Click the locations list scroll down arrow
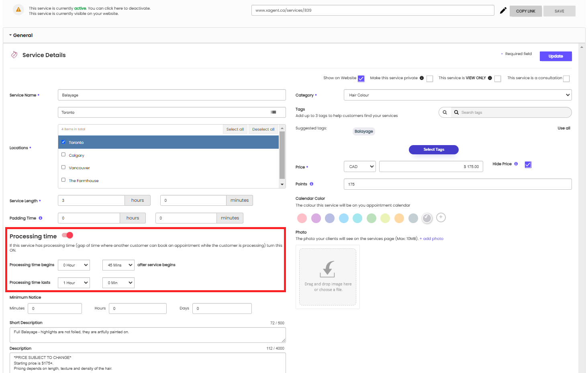Screen dimensions: 588x373 (x=282, y=184)
